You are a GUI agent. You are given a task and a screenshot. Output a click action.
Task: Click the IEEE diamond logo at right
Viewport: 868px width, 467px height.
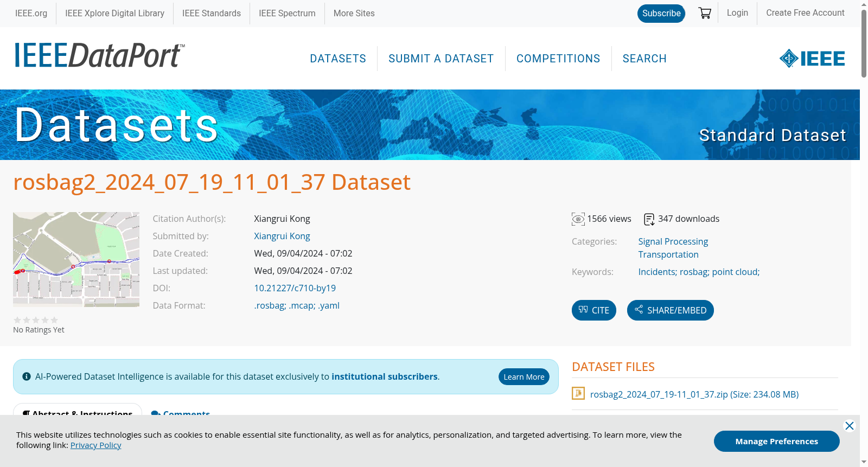point(812,59)
